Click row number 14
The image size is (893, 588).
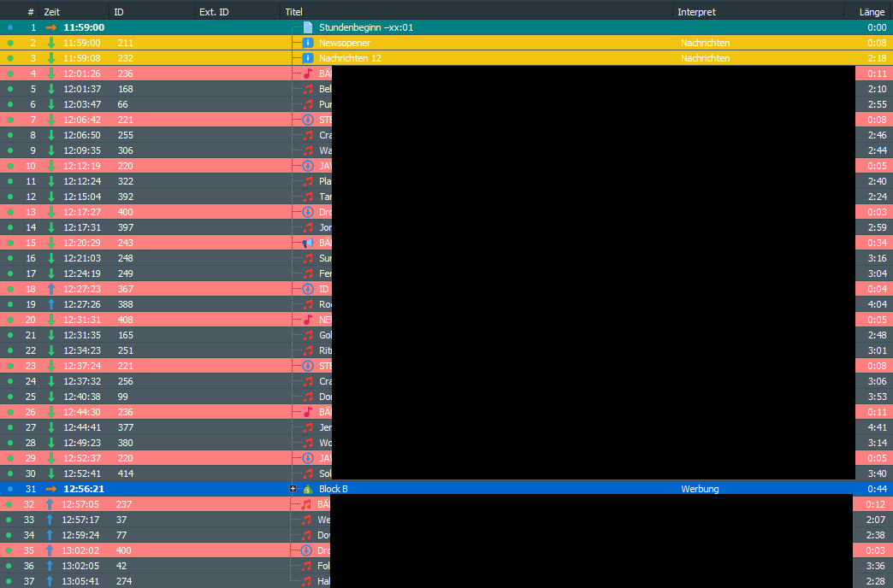pos(31,227)
